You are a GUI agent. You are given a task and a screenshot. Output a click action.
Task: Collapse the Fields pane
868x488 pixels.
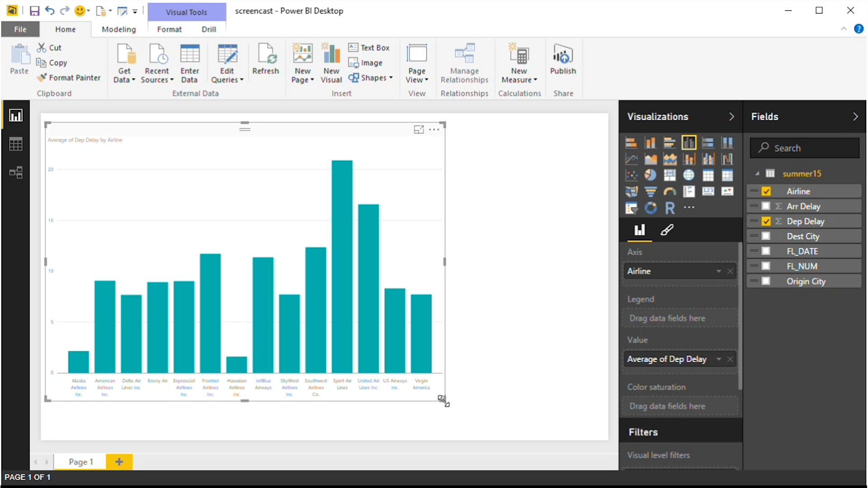(x=855, y=117)
